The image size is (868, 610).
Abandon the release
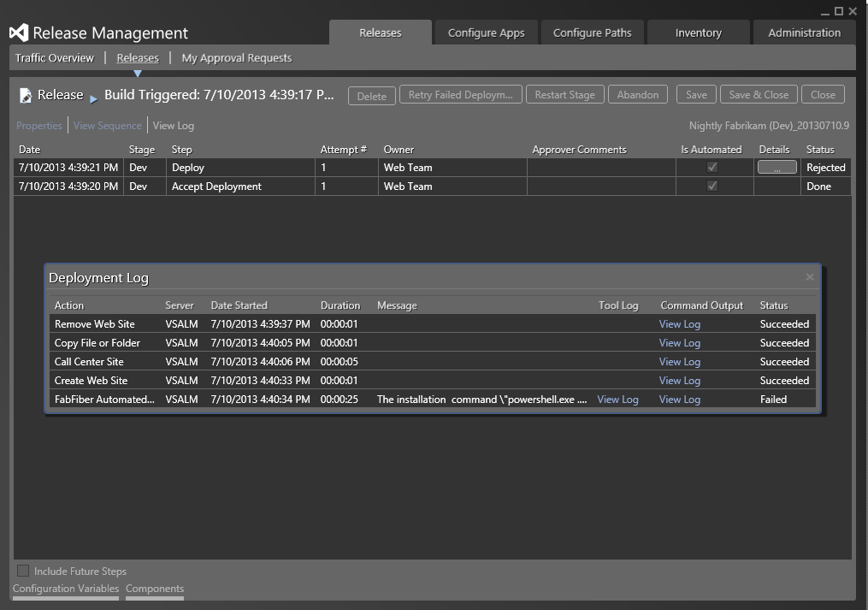click(638, 95)
